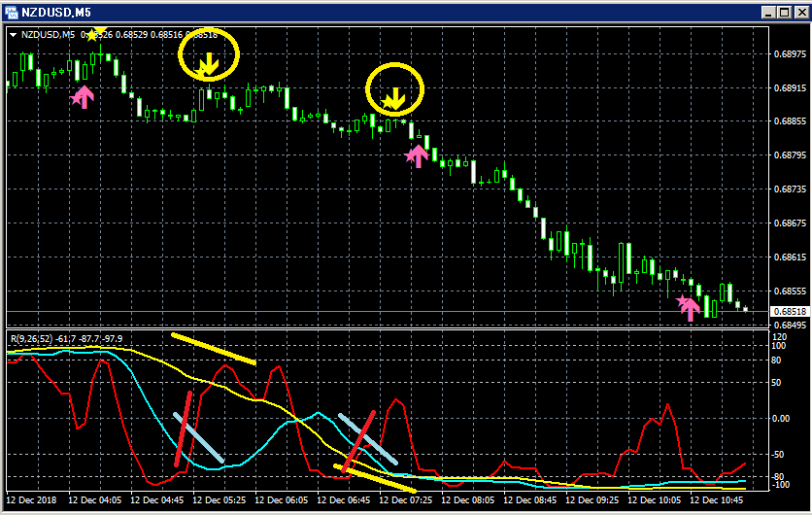Minimize the NZDUSD,M5 chart window
Screen dimensions: 812x515
tap(769, 12)
